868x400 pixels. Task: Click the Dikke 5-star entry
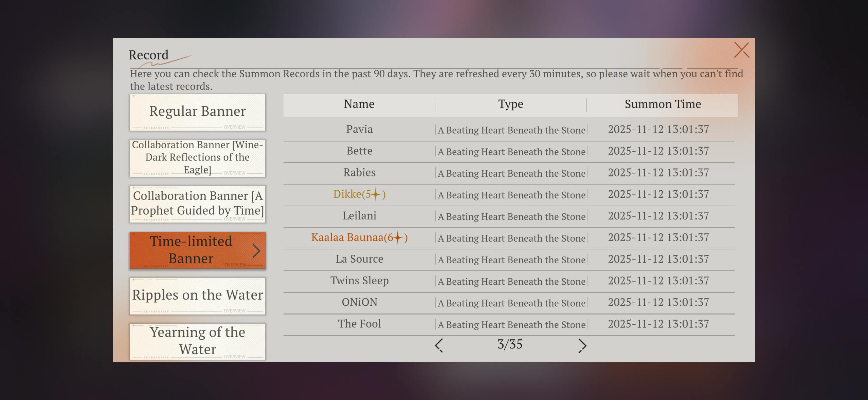359,194
